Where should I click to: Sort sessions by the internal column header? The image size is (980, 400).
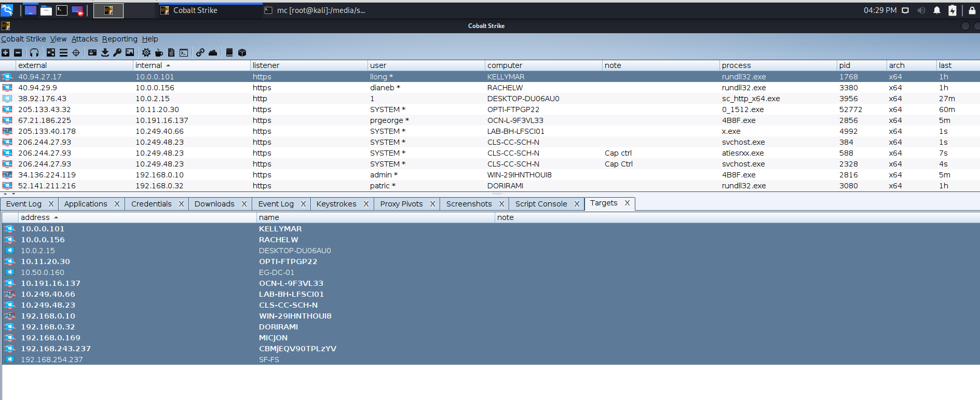click(192, 65)
